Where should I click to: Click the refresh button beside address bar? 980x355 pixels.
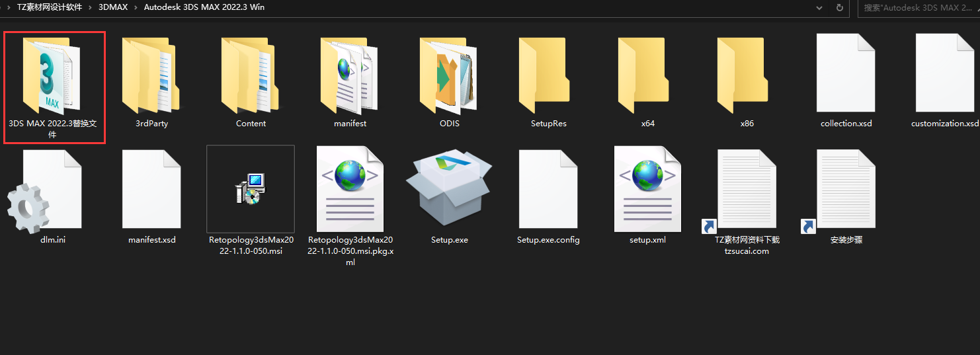coord(840,8)
